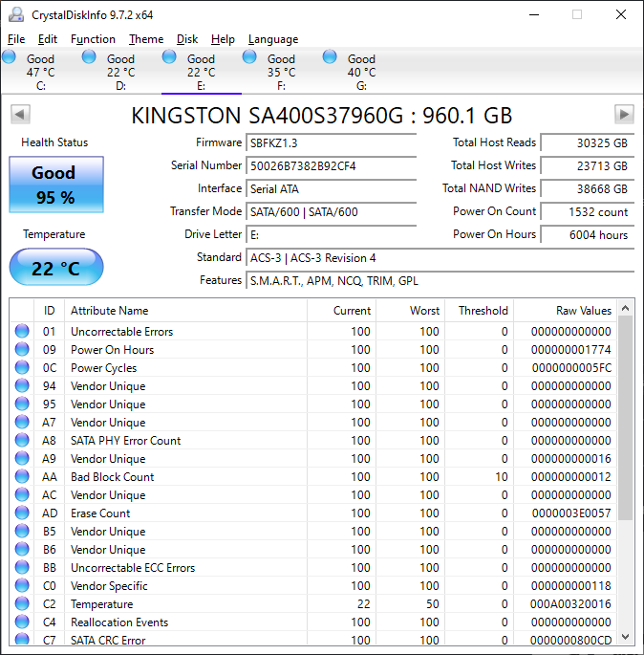
Task: Click raw value 0000003E0057 of Erase Count
Action: 571,513
